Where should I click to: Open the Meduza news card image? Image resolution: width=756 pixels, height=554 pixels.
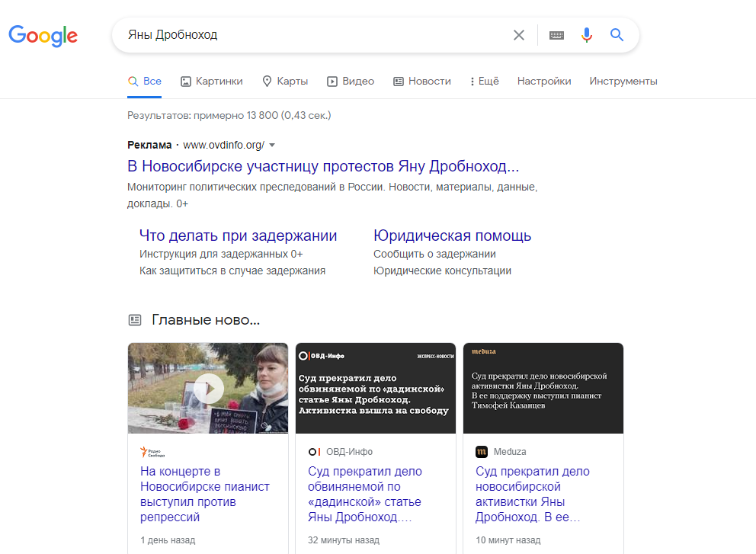pyautogui.click(x=543, y=388)
